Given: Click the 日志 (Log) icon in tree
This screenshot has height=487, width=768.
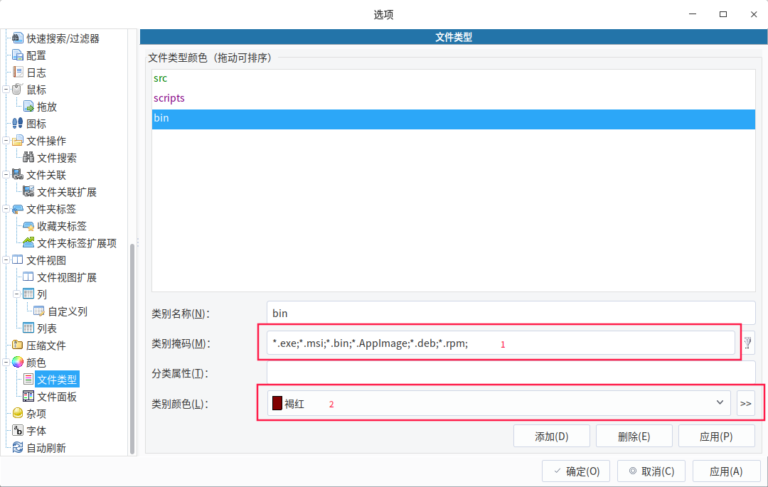Looking at the screenshot, I should point(17,72).
